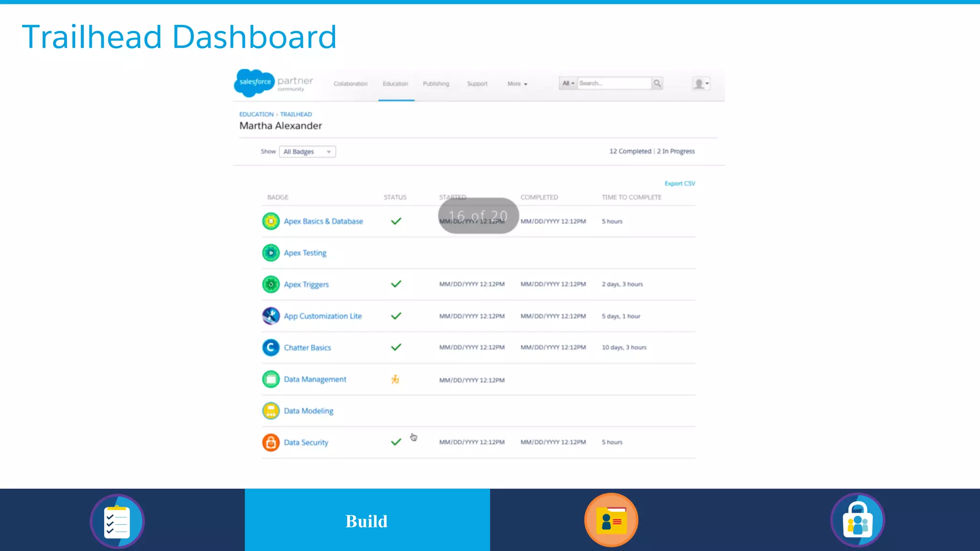Click the completed checkmark for Chatter Basics
The image size is (980, 551).
tap(396, 347)
